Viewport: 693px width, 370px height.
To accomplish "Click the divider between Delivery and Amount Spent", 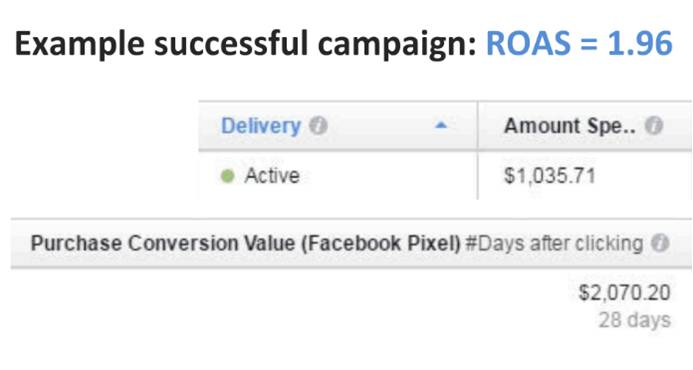I will point(478,150).
